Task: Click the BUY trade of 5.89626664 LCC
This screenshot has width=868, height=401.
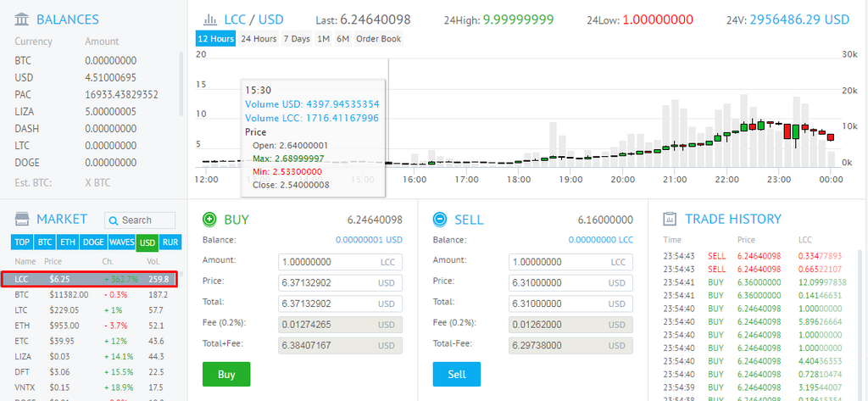Action: [x=753, y=322]
